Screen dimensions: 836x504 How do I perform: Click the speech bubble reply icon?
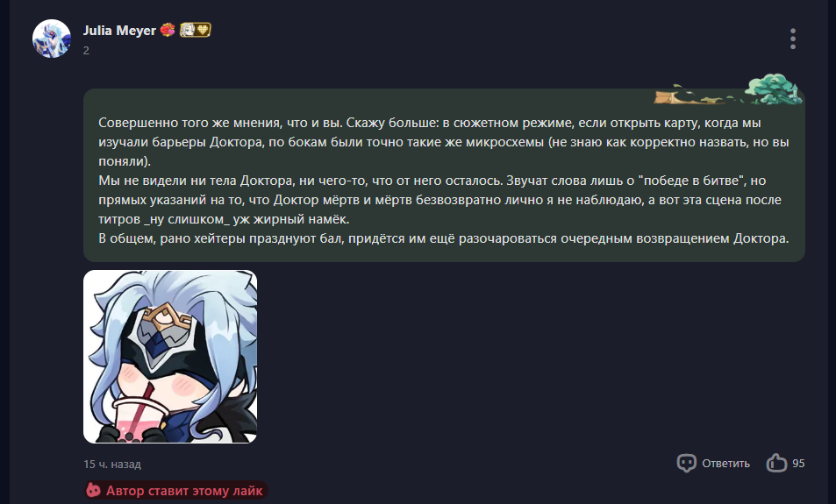coord(686,463)
